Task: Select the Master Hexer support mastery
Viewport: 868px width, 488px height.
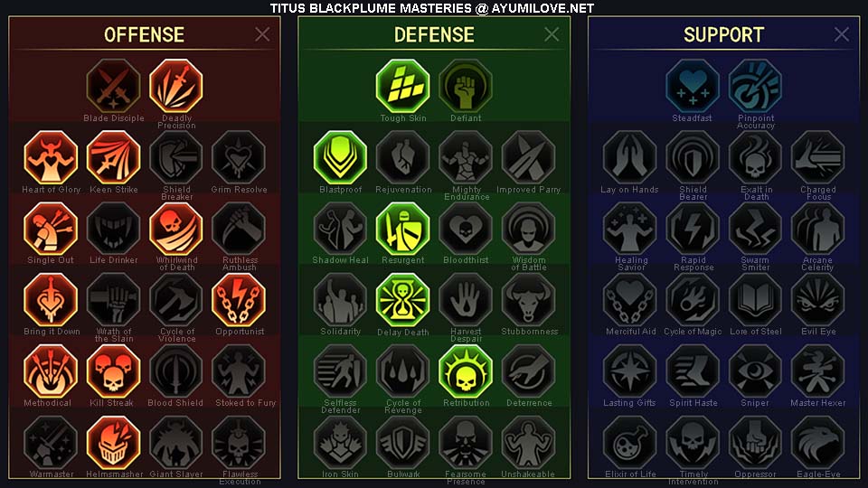Action: tap(817, 371)
